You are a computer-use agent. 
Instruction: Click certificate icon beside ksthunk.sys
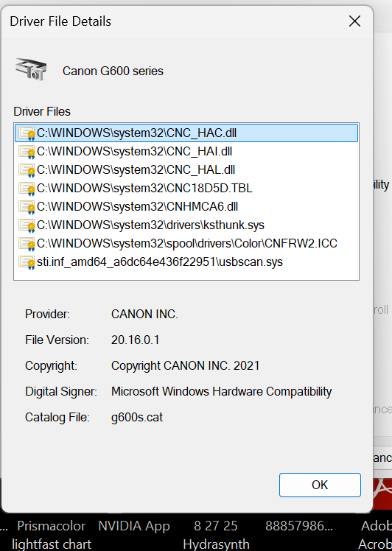point(27,225)
